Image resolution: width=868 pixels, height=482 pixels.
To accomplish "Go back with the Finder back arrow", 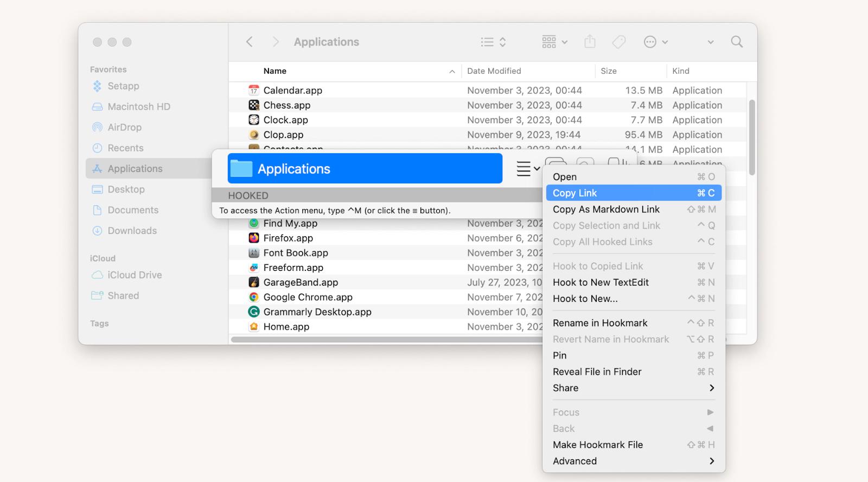I will [249, 42].
